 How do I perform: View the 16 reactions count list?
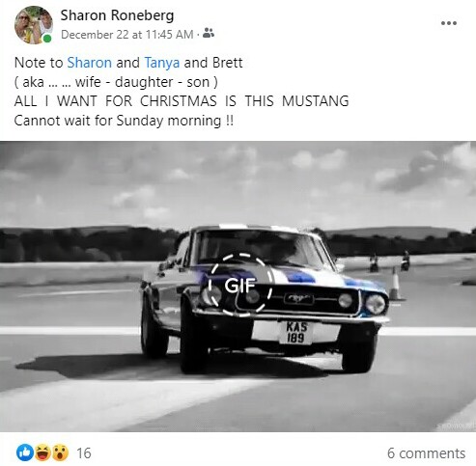click(84, 453)
